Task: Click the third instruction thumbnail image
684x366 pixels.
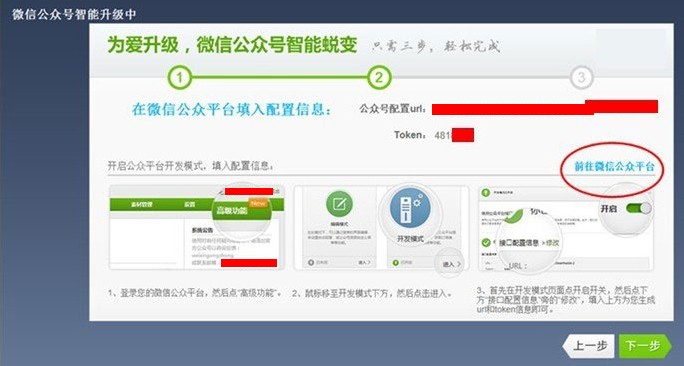Action: click(566, 228)
